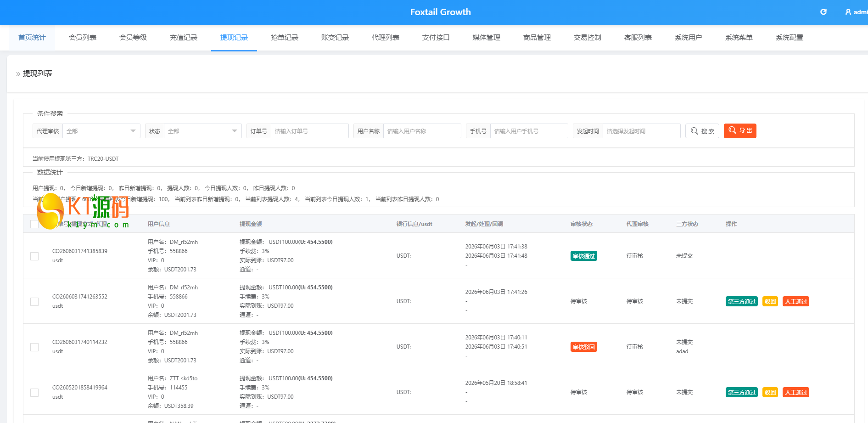Click timestamp 2026年05月20日 18:58:41
The image size is (868, 423).
coord(496,383)
